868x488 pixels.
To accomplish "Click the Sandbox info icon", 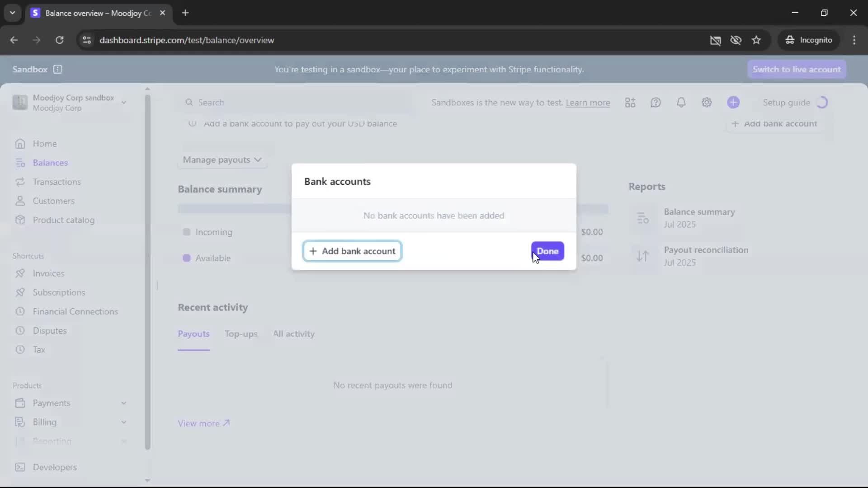I will click(57, 69).
